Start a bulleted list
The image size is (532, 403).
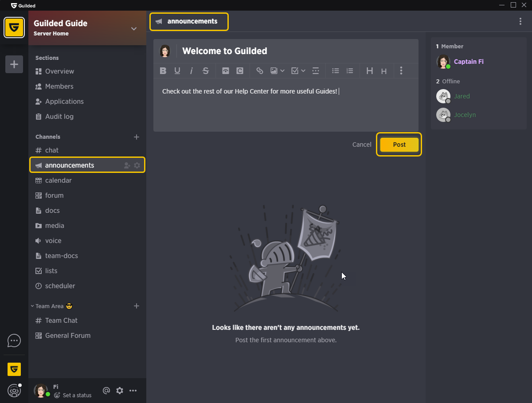(x=336, y=71)
